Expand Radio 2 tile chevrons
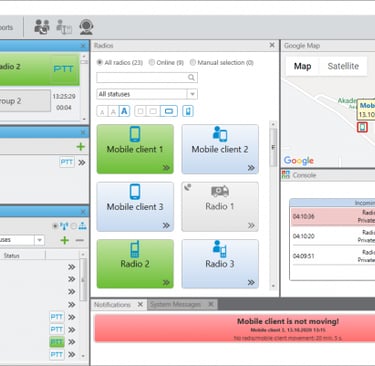 (x=166, y=283)
